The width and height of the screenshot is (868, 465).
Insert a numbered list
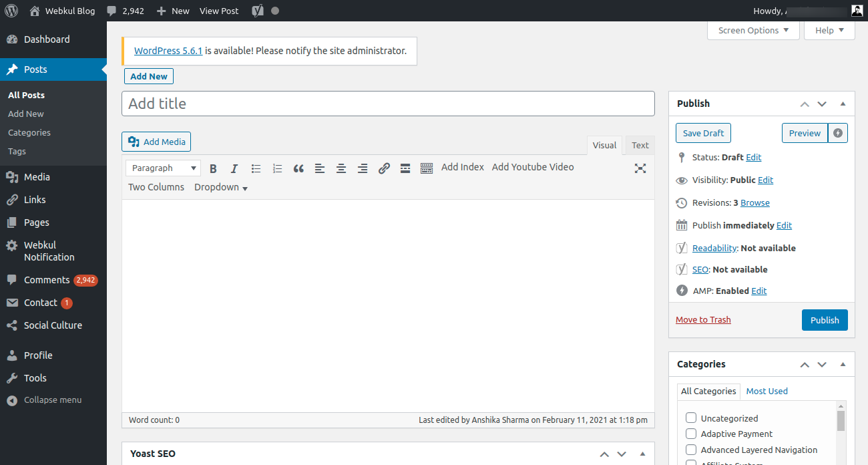277,168
